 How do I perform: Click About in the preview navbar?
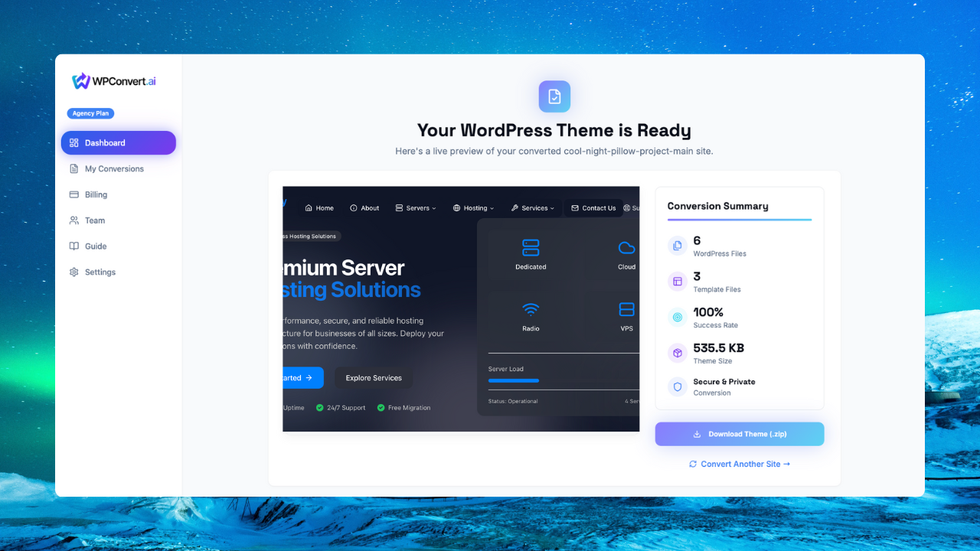click(x=364, y=208)
